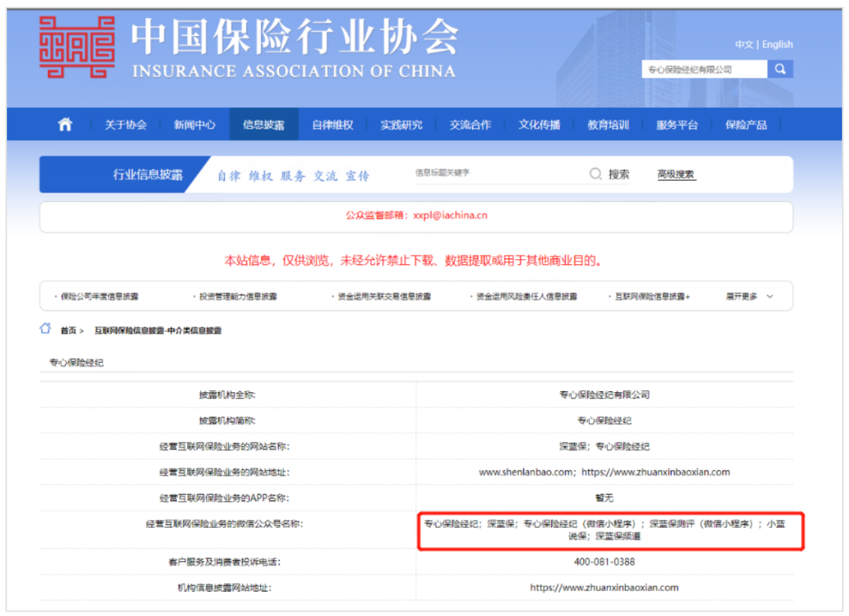Click the www.shenlanbao.com website address value
This screenshot has height=616, width=849.
pyautogui.click(x=526, y=472)
